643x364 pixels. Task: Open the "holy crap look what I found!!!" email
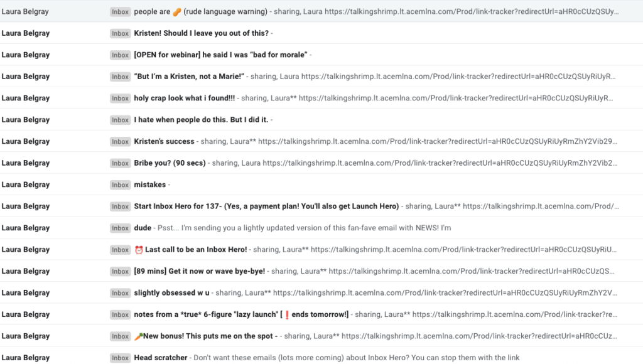coord(184,99)
